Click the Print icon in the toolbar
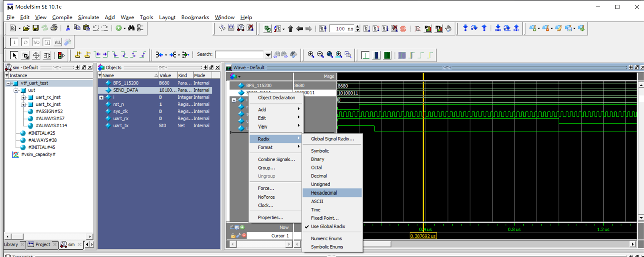Screen dimensions: 644x257 [x=53, y=28]
